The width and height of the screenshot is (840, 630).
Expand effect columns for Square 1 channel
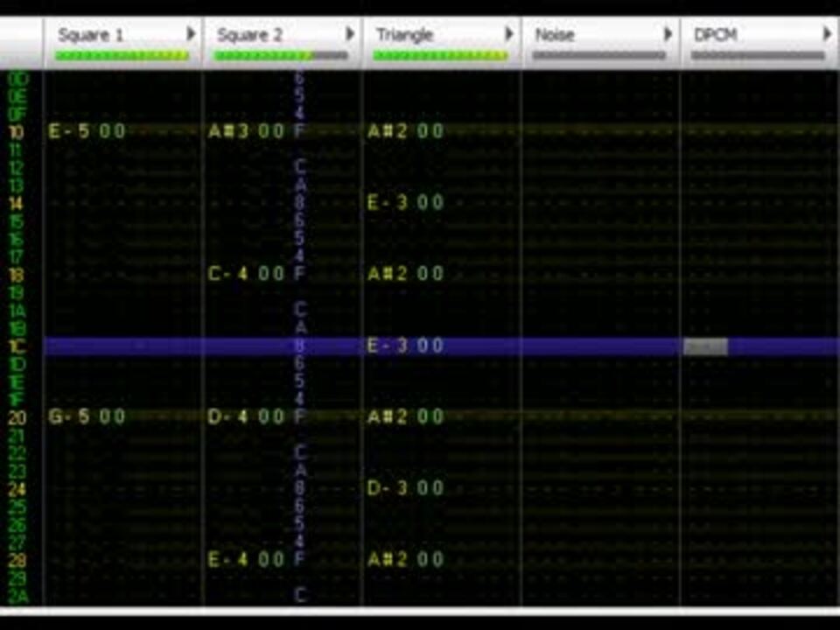191,34
